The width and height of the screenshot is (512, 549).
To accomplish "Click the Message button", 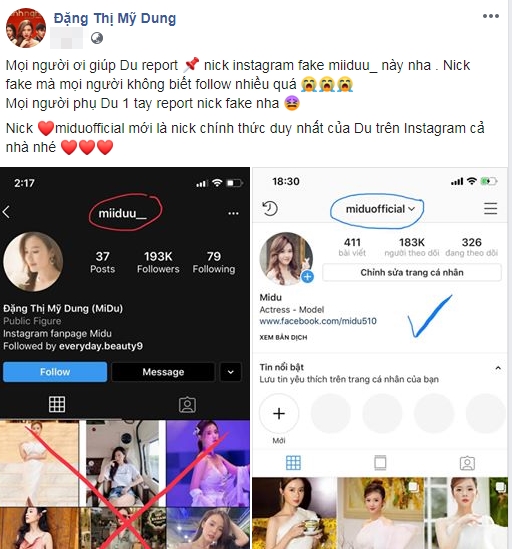I will (x=163, y=372).
